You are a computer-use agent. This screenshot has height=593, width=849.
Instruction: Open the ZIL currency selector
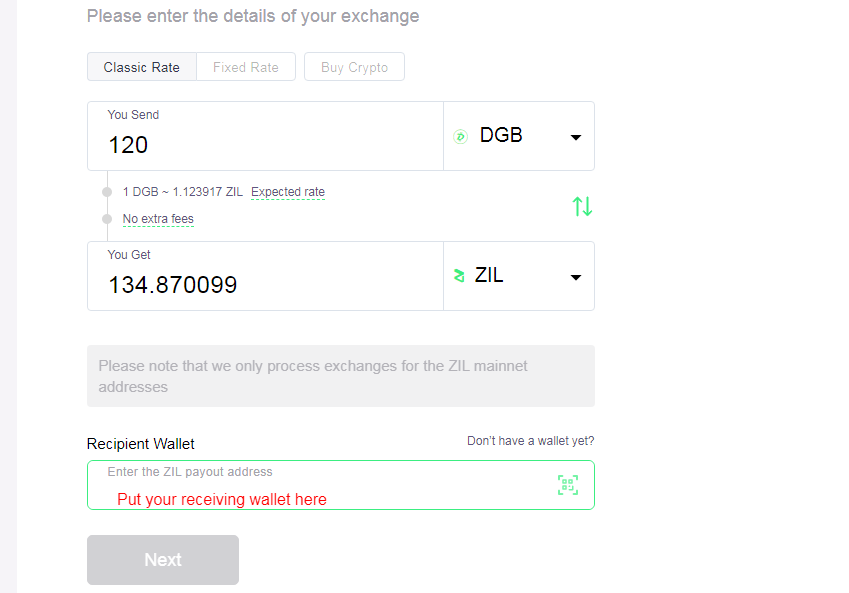point(519,276)
